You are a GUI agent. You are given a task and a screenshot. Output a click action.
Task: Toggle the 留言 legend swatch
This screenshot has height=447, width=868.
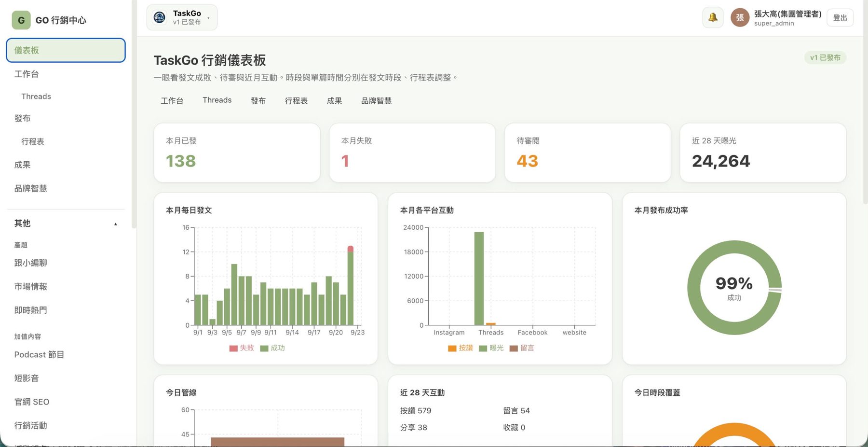click(514, 349)
